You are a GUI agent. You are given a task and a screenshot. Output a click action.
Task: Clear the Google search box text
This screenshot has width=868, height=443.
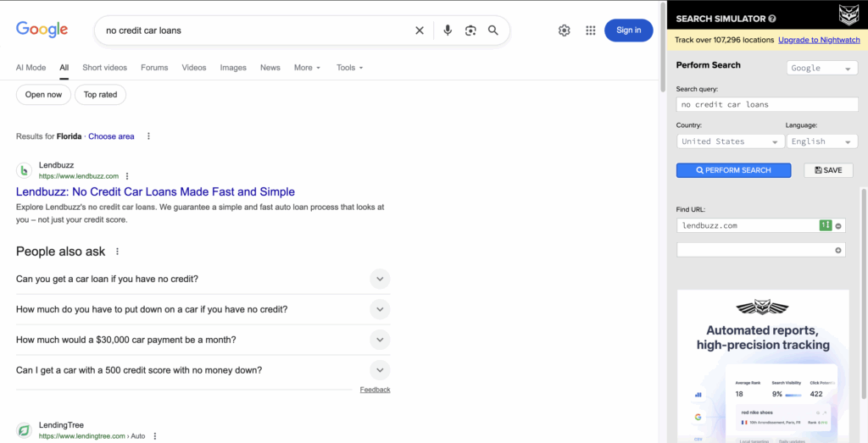(420, 30)
